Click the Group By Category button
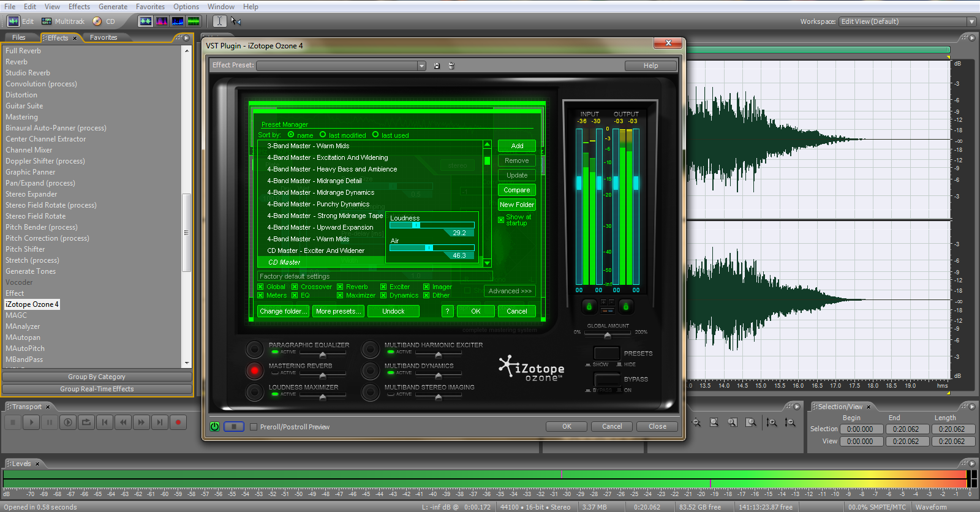 tap(97, 377)
